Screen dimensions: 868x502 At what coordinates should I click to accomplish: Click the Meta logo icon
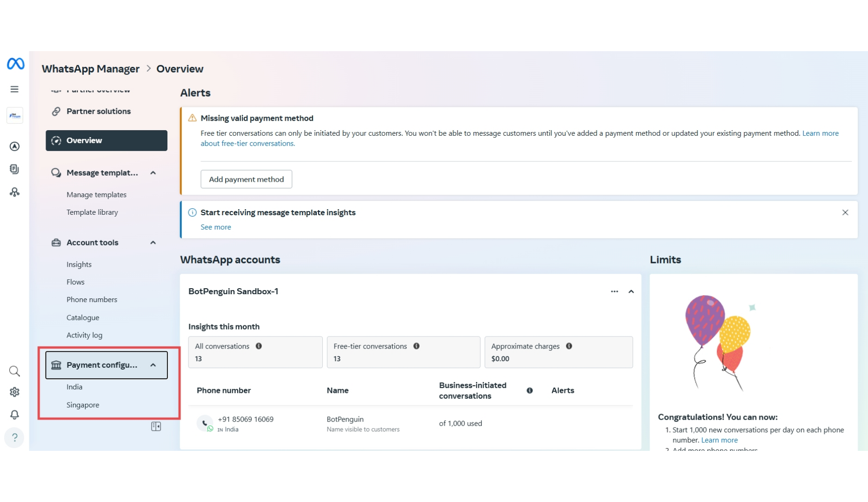click(x=15, y=63)
